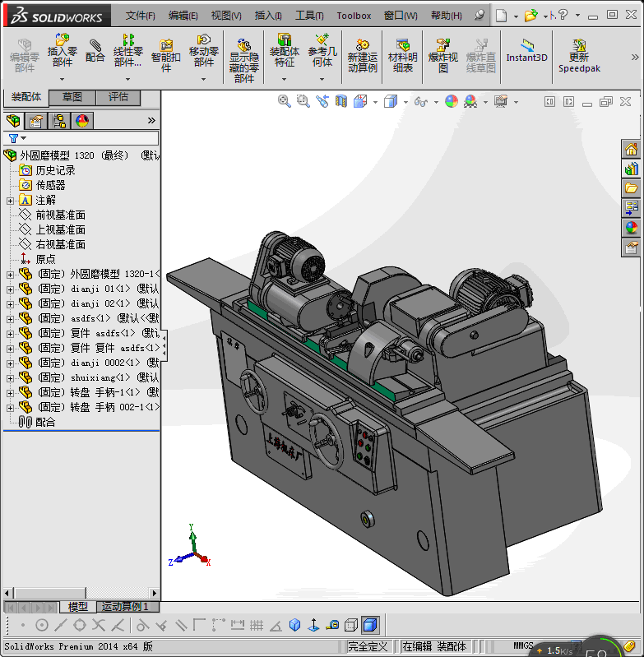Screen dimensions: 644x657
Task: Open FeatureManager design tree tab icon
Action: [x=13, y=121]
